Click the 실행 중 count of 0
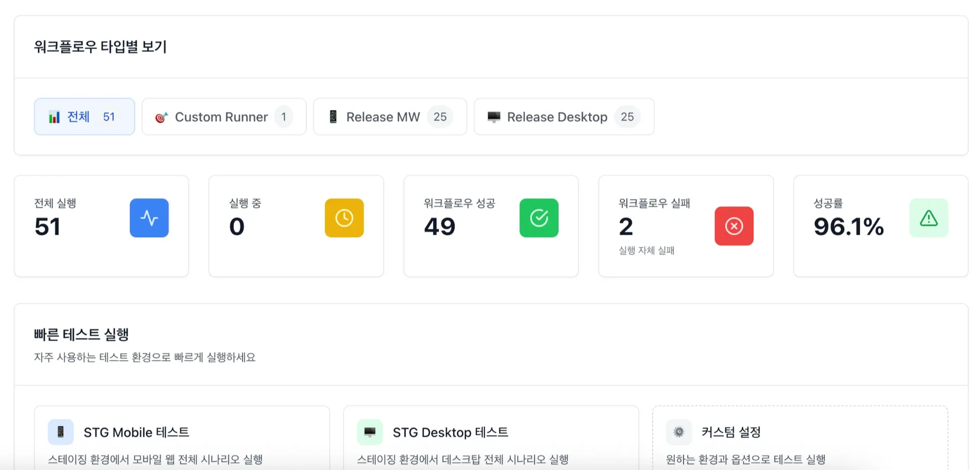Screen dimensions: 980x470 pos(237,227)
